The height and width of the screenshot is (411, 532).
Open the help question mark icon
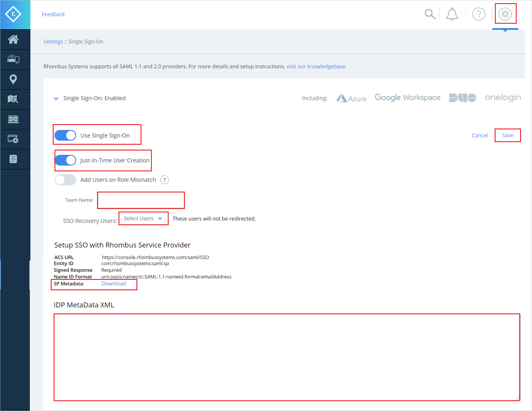(479, 14)
